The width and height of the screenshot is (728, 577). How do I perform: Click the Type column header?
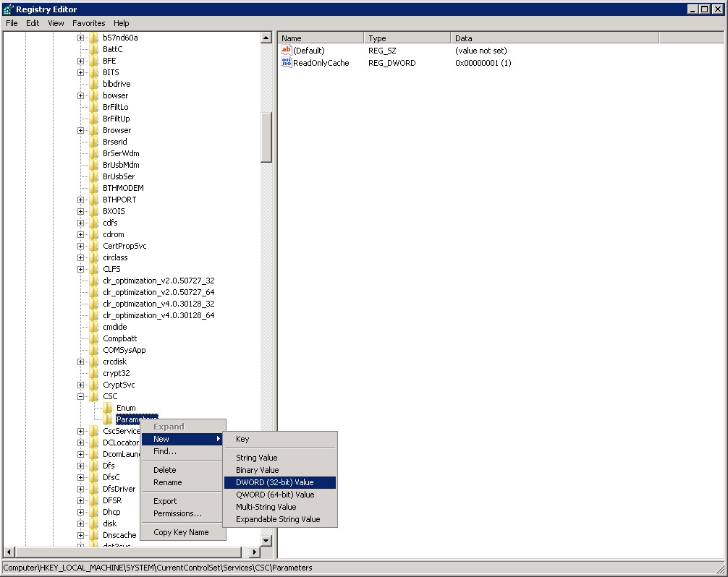click(x=407, y=38)
